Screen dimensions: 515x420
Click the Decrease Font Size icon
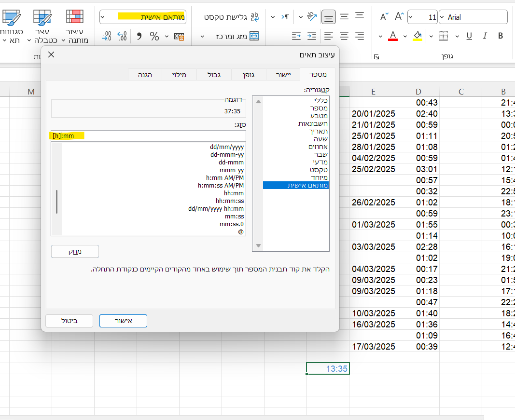pyautogui.click(x=384, y=17)
